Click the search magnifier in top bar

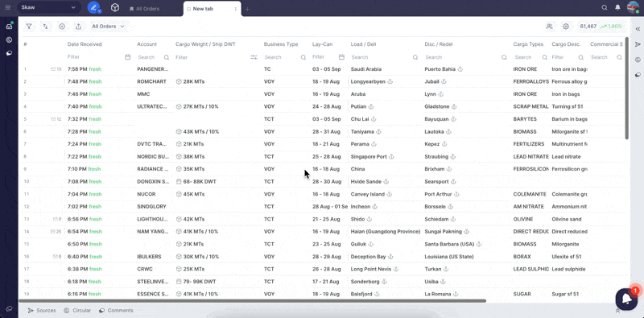point(605,7)
